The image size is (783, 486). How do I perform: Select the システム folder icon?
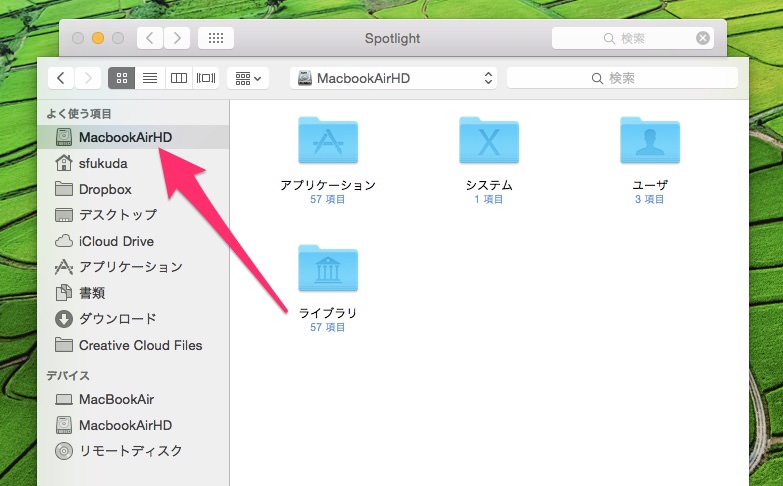(x=489, y=140)
